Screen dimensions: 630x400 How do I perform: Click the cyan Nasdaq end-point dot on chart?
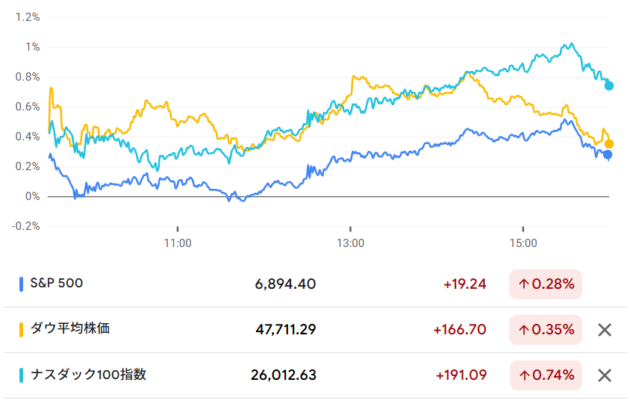tap(609, 85)
